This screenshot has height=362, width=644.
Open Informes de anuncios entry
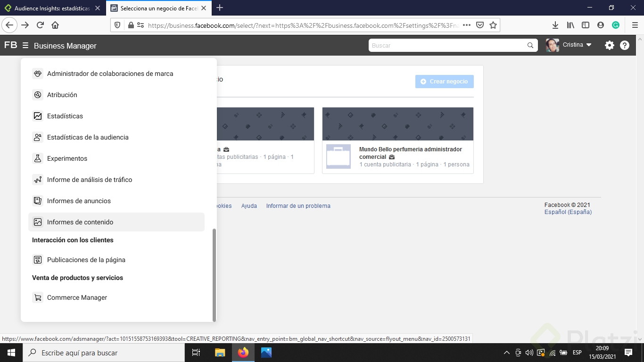pos(116,201)
